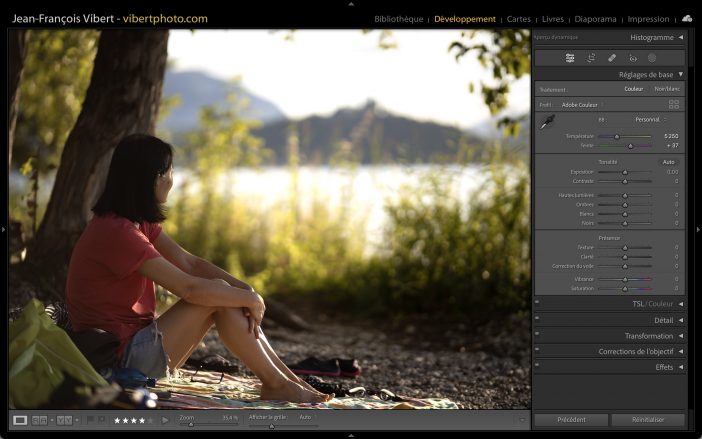Screen dimensions: 702x439
Task: Select the Crop overlay tool
Action: [x=591, y=58]
